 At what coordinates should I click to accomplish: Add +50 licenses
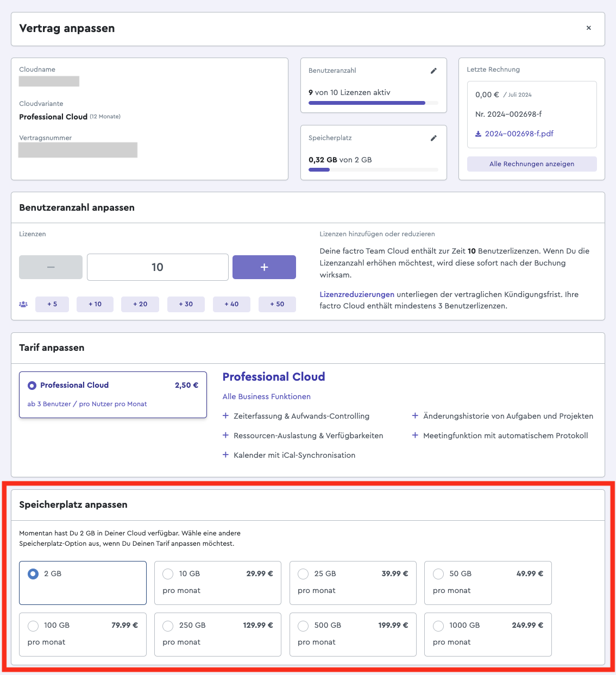[277, 304]
